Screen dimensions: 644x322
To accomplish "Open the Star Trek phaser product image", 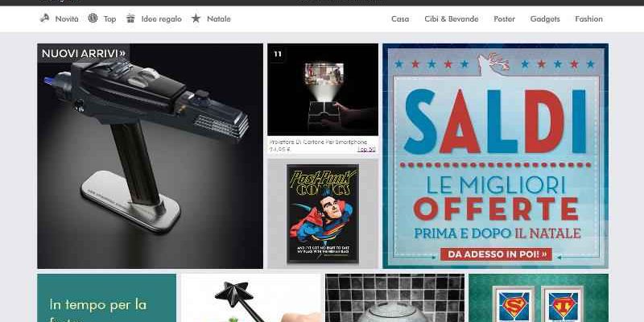I will (150, 156).
